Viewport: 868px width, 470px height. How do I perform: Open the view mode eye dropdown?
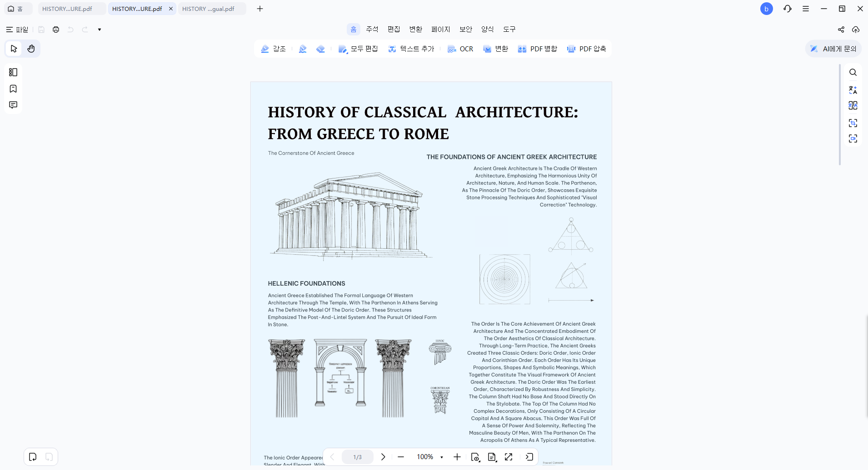tap(475, 457)
